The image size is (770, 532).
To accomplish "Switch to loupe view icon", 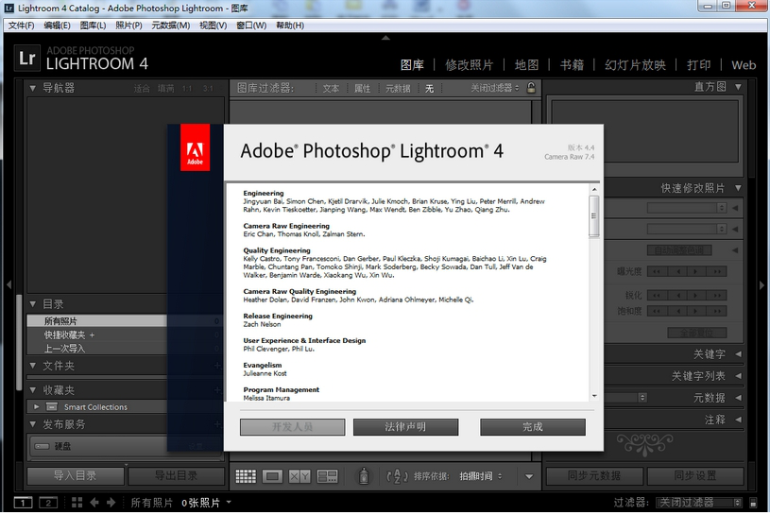I will 272,476.
